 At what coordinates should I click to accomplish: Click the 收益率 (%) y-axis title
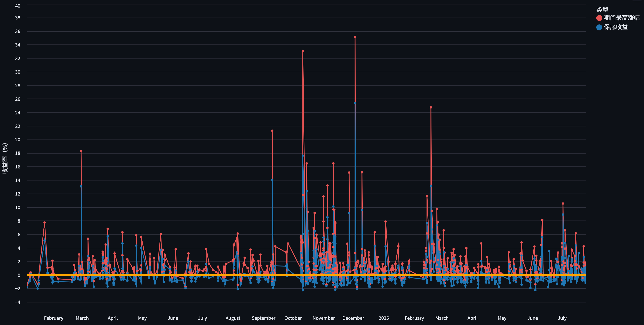pos(5,158)
